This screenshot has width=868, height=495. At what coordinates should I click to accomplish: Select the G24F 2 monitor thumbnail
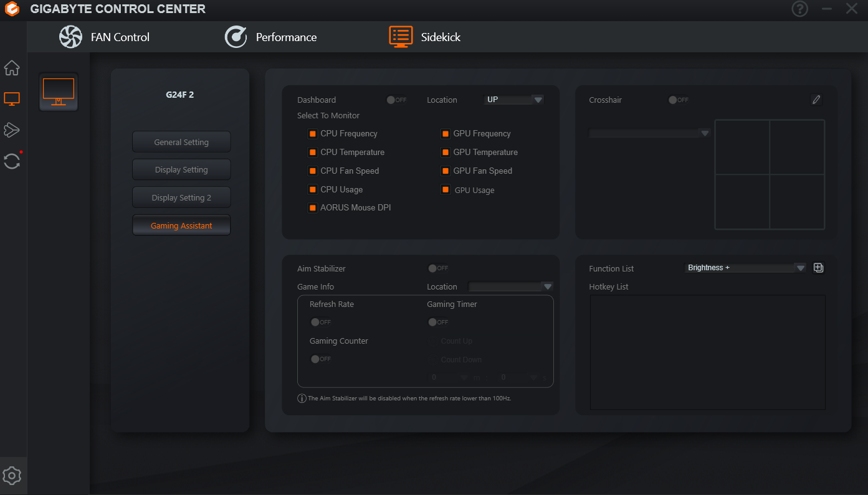[x=59, y=92]
